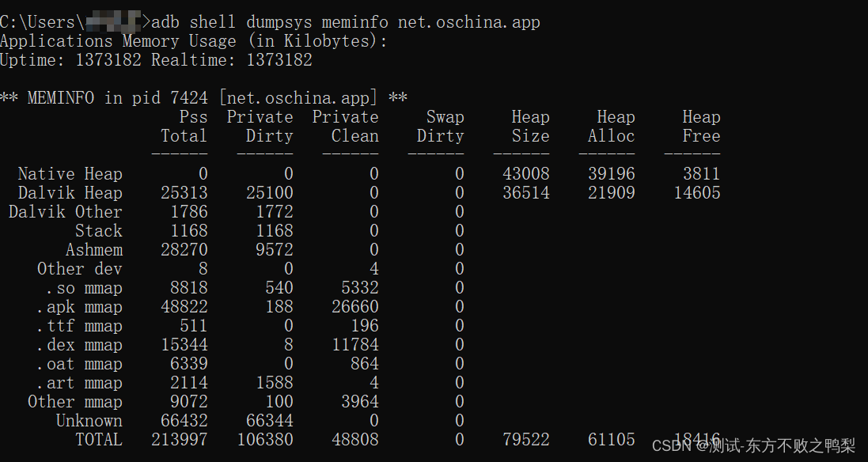
Task: Click TOTAL private dirty value 106380
Action: click(265, 440)
